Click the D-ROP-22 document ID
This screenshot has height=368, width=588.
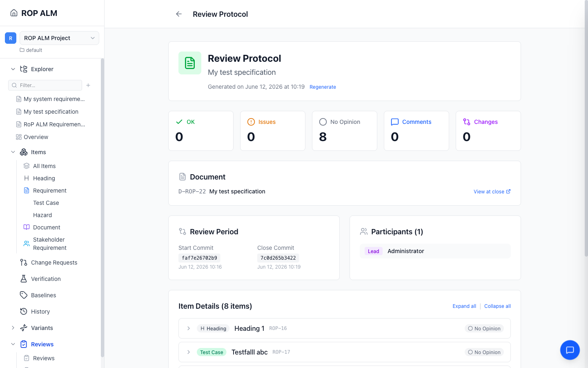(192, 191)
